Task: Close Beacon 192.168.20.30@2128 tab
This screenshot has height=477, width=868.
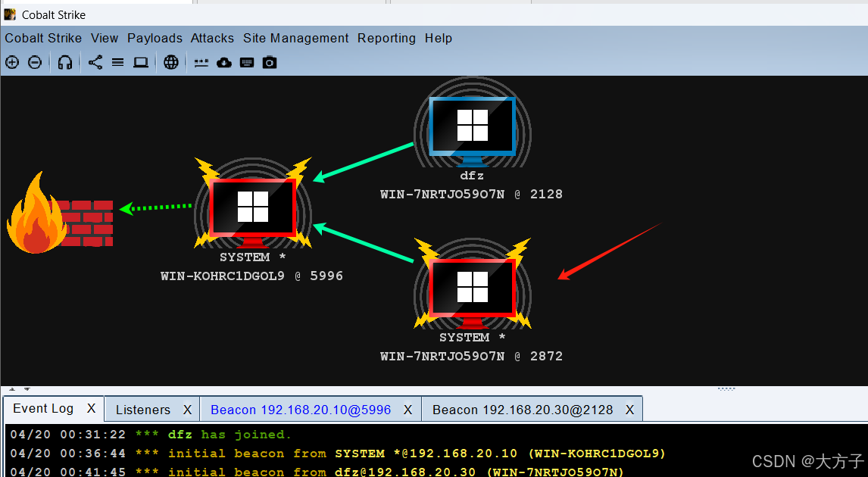Action: click(630, 410)
